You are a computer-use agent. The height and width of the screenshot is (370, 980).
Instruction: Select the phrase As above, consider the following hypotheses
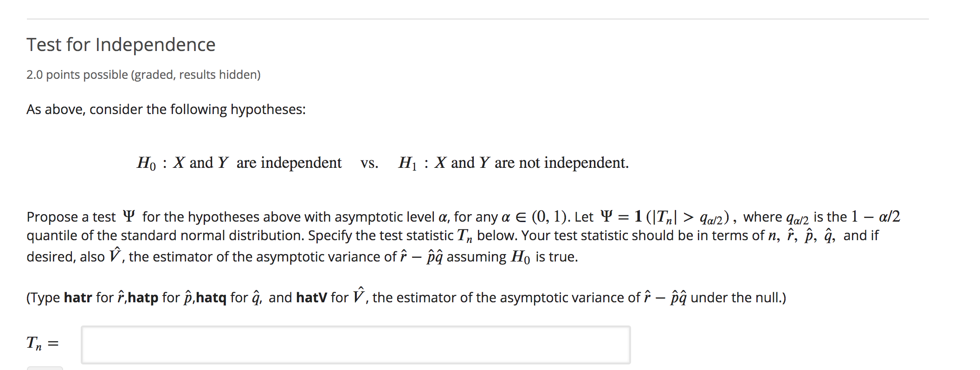[166, 109]
